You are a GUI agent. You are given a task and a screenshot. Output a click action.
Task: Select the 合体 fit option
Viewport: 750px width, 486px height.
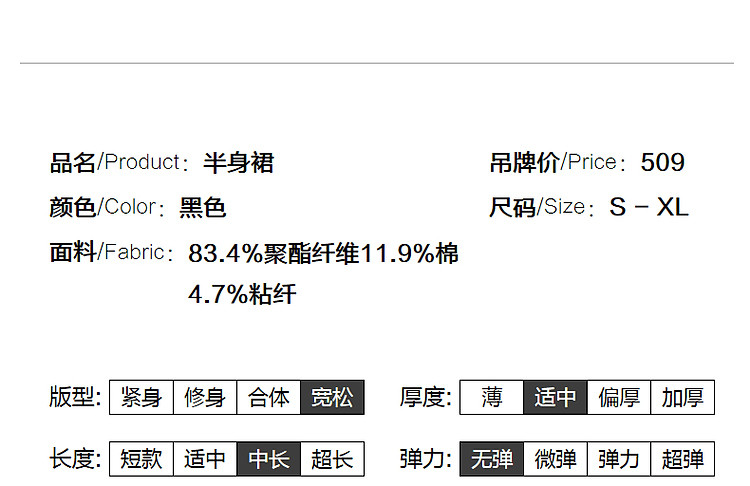[x=268, y=397]
